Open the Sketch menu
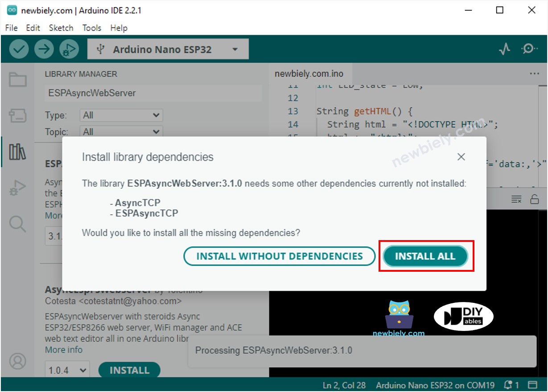Viewport: 548px width, 392px height. tap(61, 28)
